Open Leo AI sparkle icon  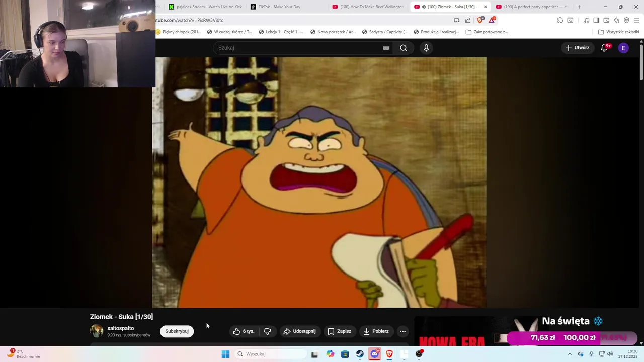(x=616, y=20)
